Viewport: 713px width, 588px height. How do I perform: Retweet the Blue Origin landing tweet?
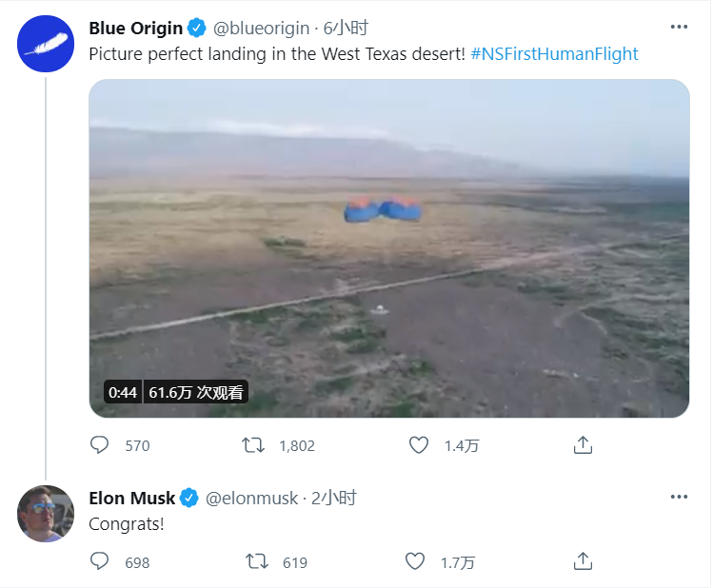point(253,445)
